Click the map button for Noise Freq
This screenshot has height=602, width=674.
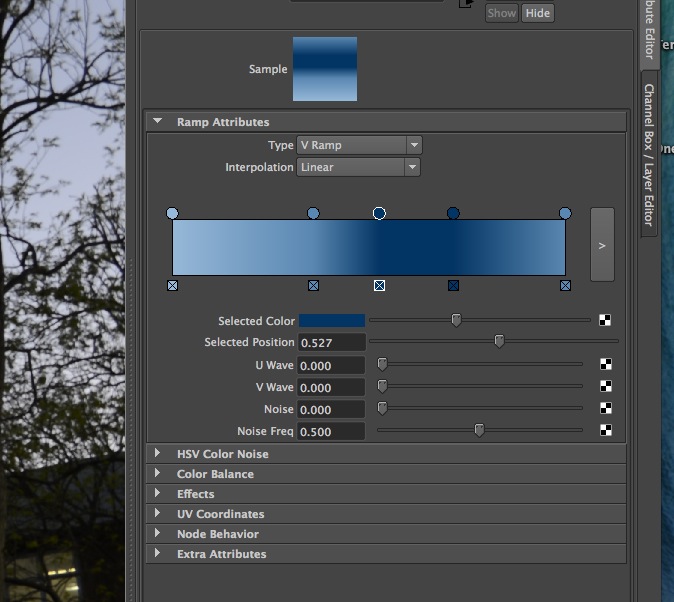coord(605,431)
